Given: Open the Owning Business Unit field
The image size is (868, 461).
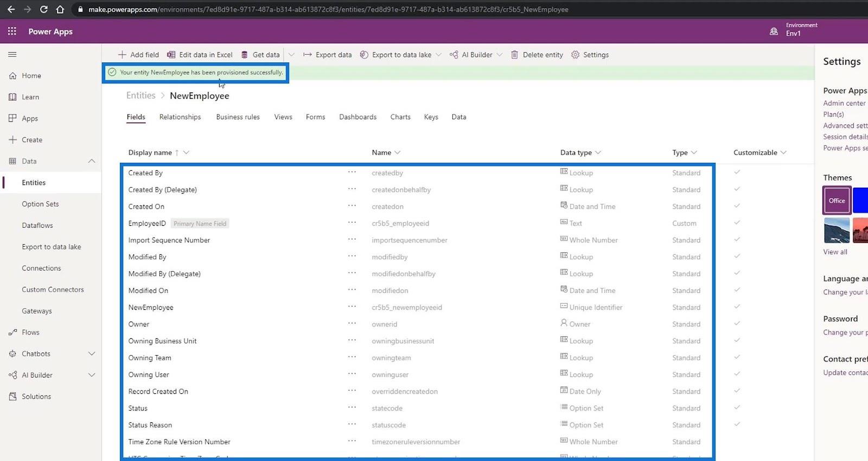Looking at the screenshot, I should tap(163, 341).
